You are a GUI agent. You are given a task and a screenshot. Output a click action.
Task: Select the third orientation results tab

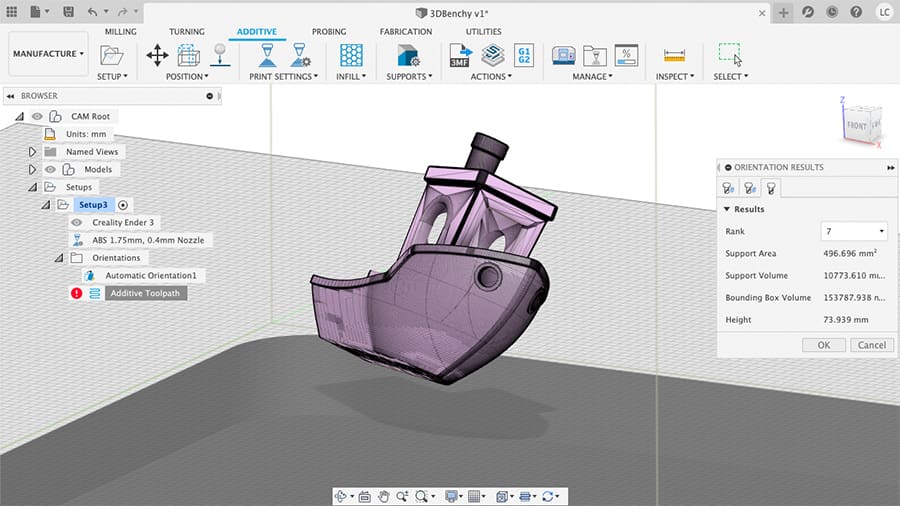click(x=771, y=188)
